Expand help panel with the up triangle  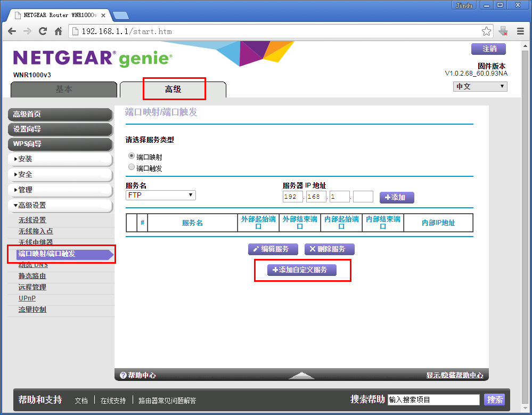point(301,375)
